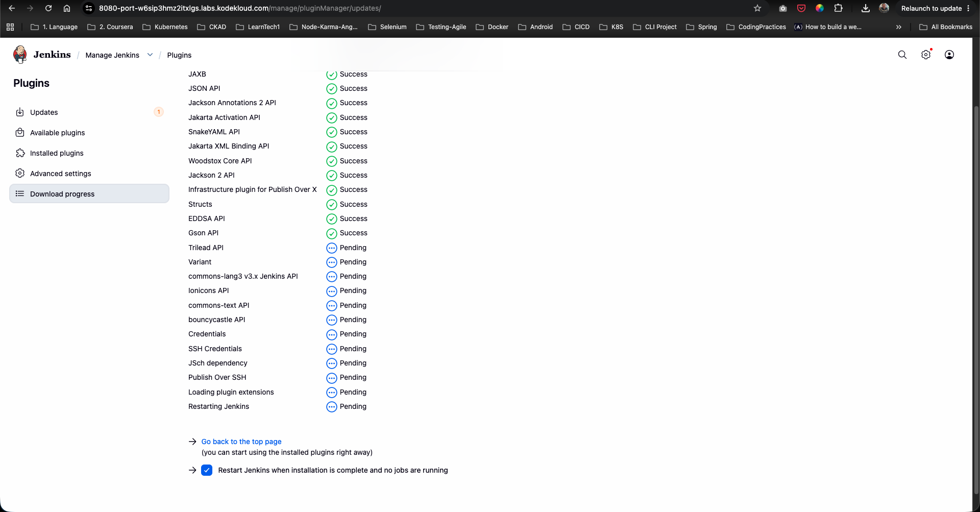Open the How to build a we... bookmark
This screenshot has height=512, width=980.
pyautogui.click(x=828, y=27)
